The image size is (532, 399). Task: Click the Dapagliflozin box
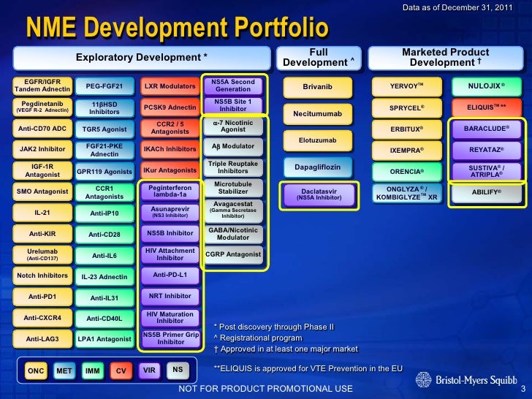(318, 167)
